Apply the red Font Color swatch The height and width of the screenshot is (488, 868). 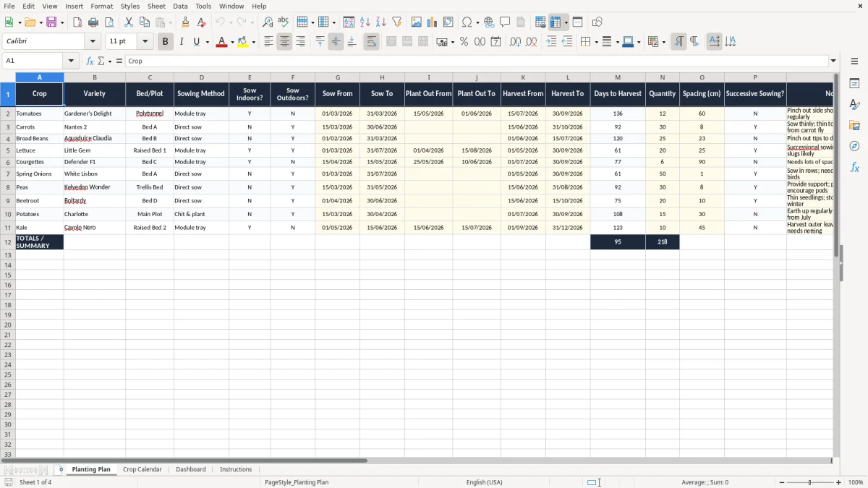point(221,42)
